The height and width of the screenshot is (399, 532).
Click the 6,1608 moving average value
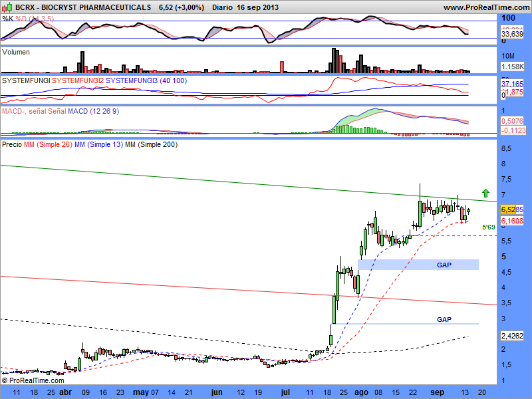pyautogui.click(x=512, y=221)
